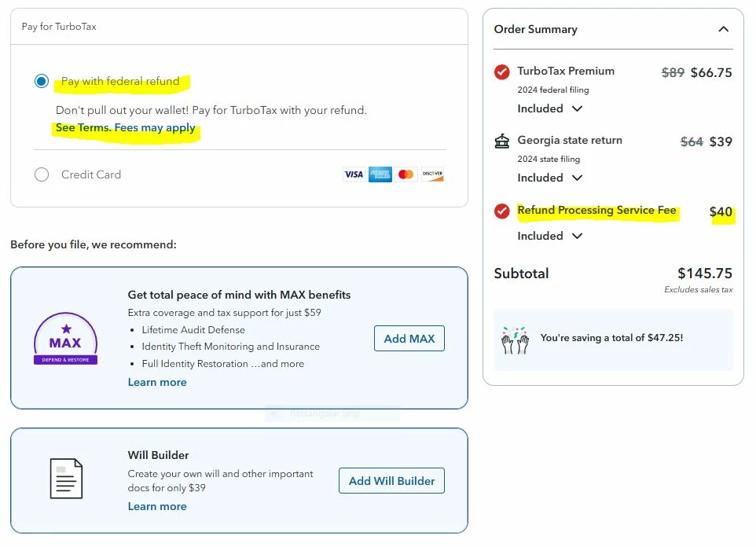Screen dimensions: 756x547
Task: Open Learn more under Will Builder
Action: 157,506
